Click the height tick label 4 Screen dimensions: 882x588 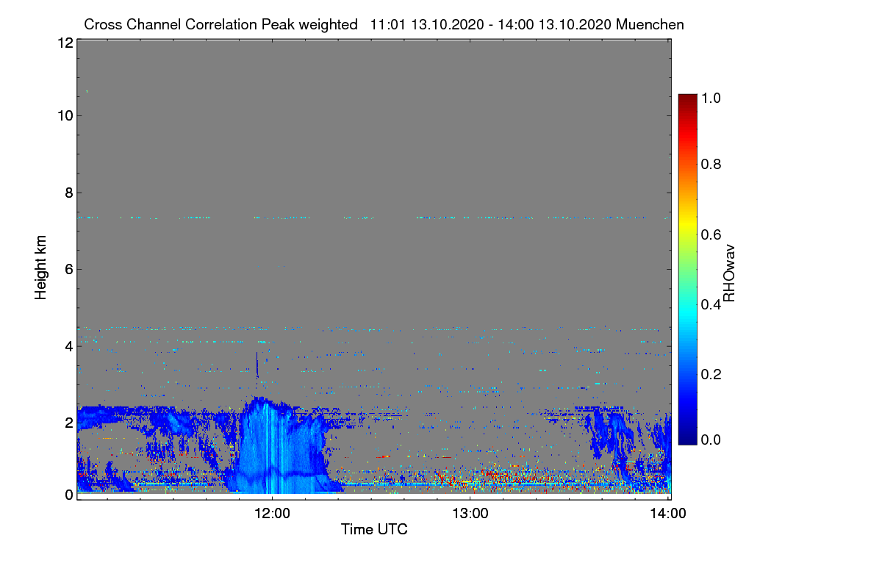(68, 345)
